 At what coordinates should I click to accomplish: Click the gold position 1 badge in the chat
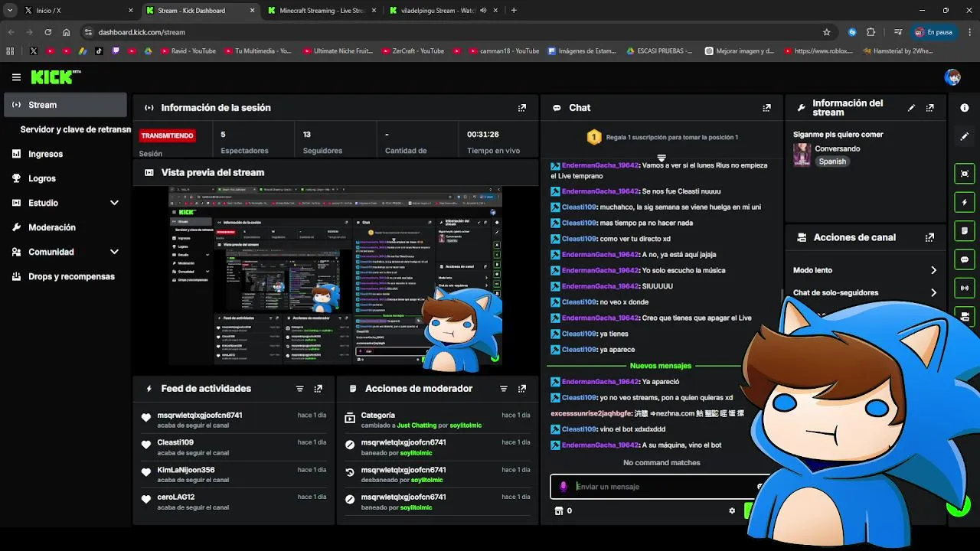(x=593, y=138)
